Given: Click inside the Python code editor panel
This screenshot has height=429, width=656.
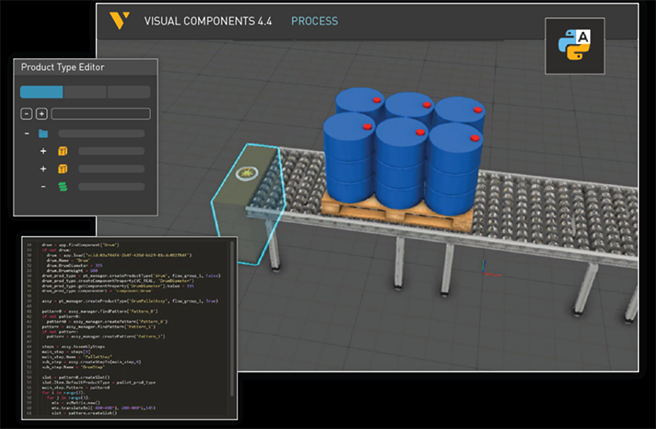Looking at the screenshot, I should [130, 330].
